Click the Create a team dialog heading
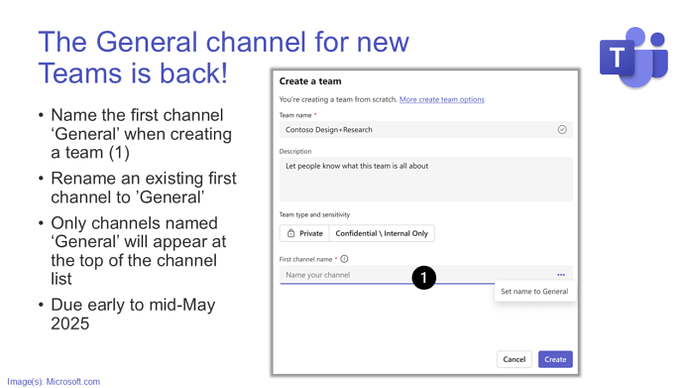The height and width of the screenshot is (388, 690). tap(310, 81)
